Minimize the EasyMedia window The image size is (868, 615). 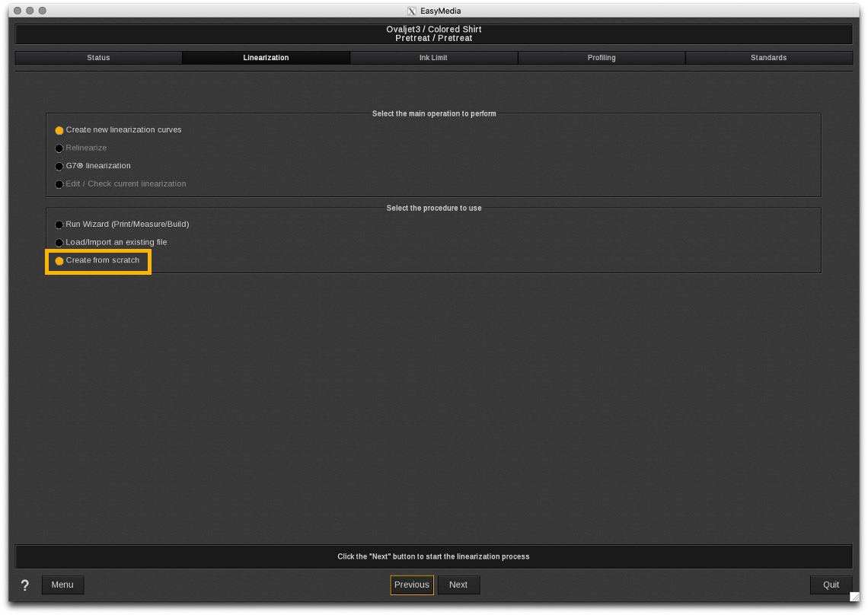pos(29,11)
